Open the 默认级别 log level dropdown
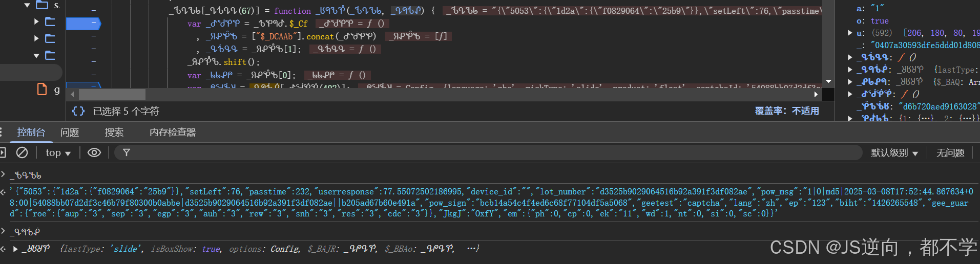 click(x=894, y=153)
